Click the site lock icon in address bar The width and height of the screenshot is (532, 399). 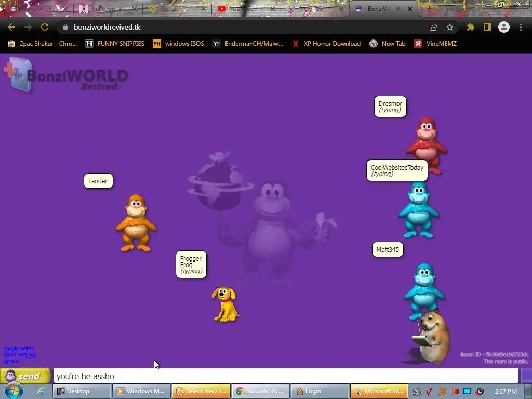(65, 27)
